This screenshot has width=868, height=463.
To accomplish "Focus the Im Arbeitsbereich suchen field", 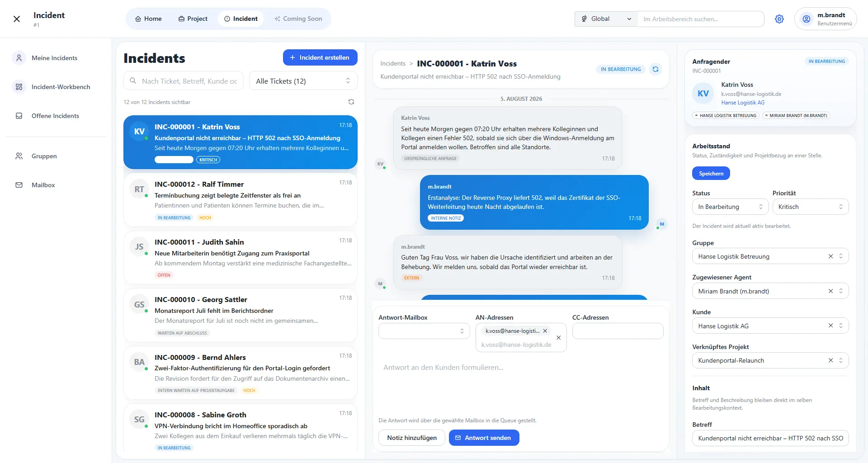I will coord(701,19).
